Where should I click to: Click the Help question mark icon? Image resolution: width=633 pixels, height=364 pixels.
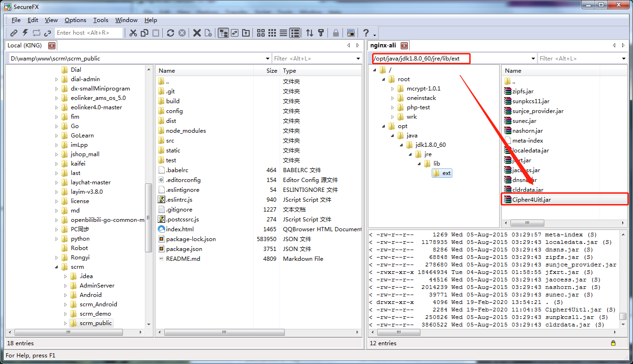(x=366, y=33)
